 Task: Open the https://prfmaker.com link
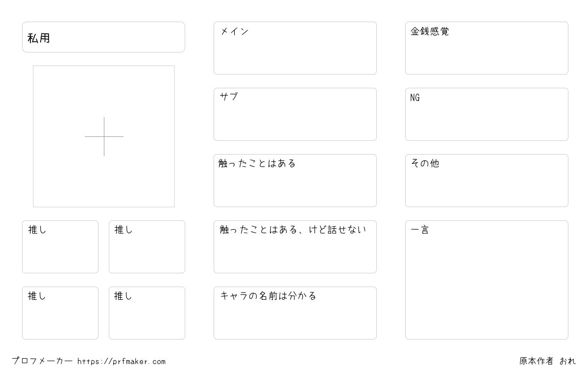pyautogui.click(x=122, y=362)
